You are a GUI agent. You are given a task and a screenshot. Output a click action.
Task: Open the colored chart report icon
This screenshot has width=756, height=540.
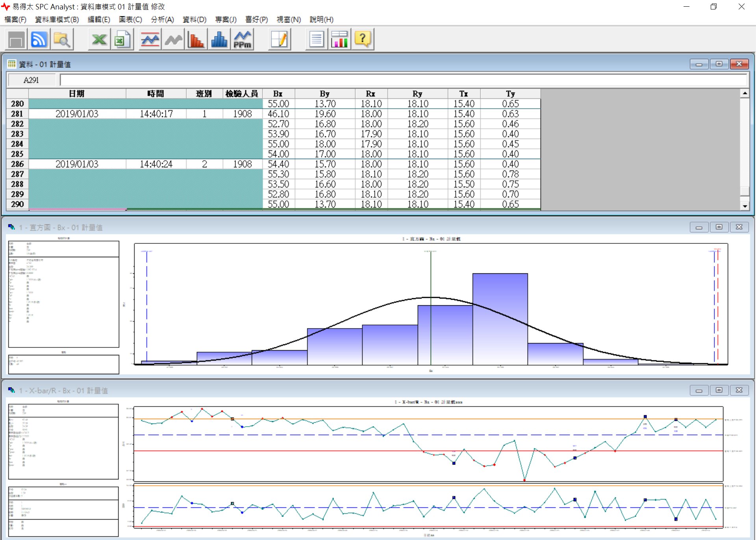[339, 39]
